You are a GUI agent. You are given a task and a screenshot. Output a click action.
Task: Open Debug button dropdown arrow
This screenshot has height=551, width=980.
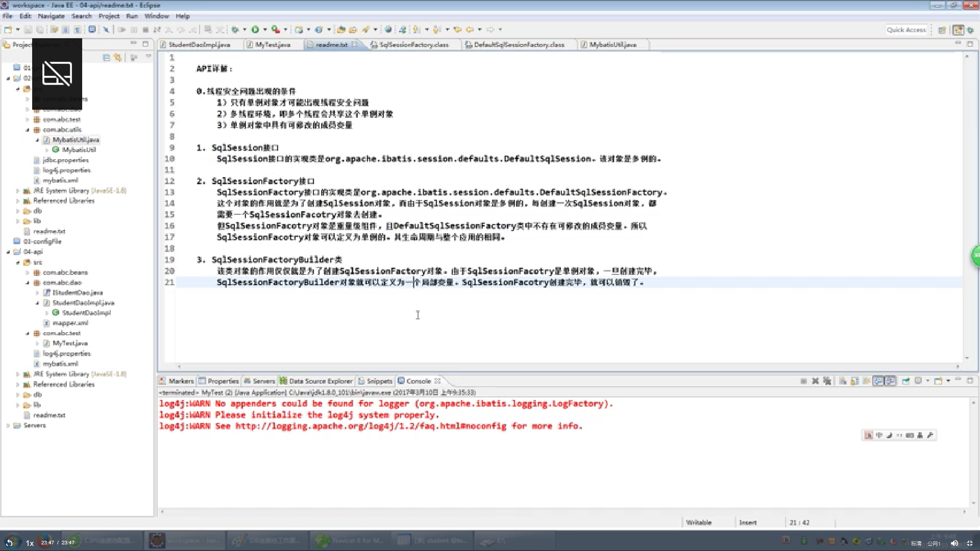tap(244, 30)
